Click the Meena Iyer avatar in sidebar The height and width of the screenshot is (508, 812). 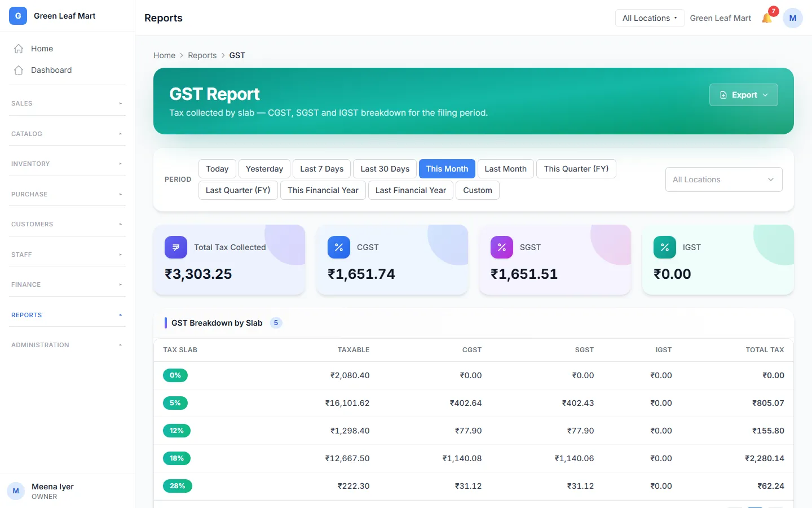tap(16, 491)
